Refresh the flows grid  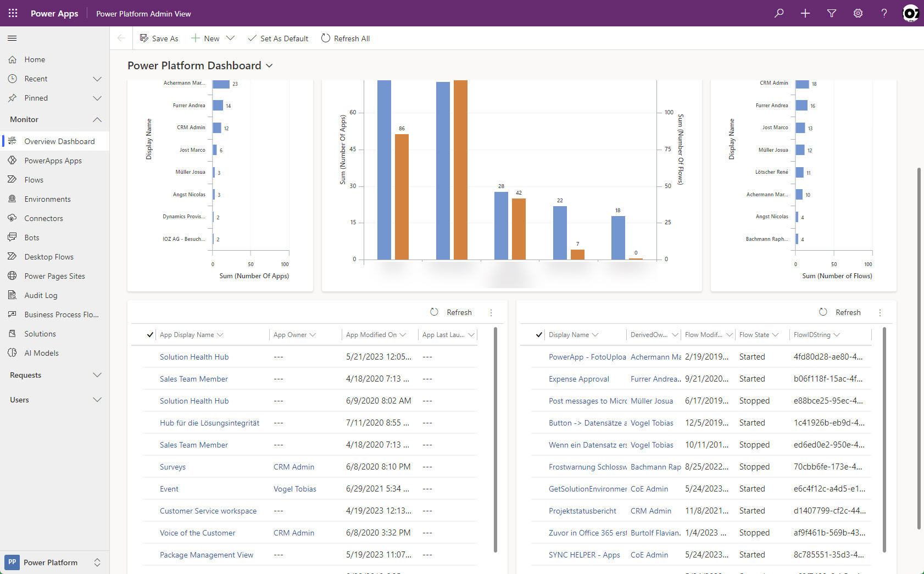[840, 312]
